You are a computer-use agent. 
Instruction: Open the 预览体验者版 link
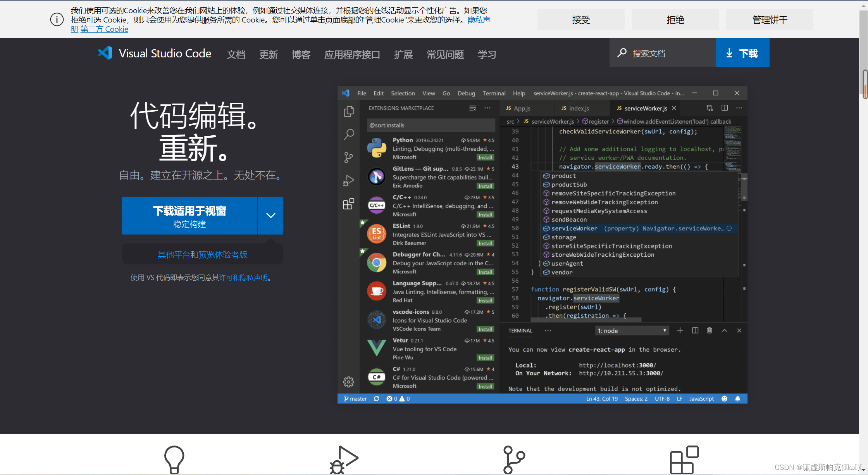223,255
